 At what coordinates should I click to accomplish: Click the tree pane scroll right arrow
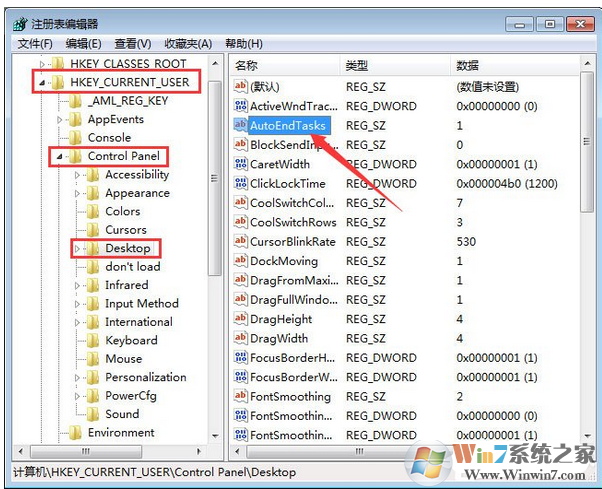click(x=198, y=451)
